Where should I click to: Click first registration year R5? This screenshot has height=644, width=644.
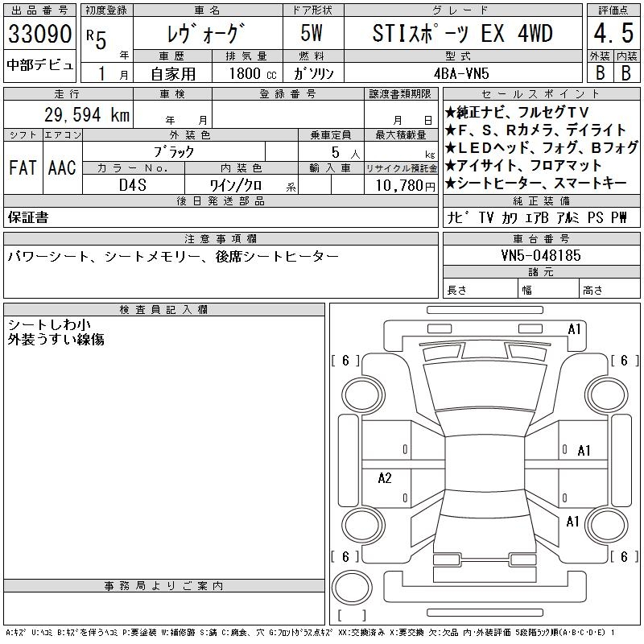[x=97, y=39]
